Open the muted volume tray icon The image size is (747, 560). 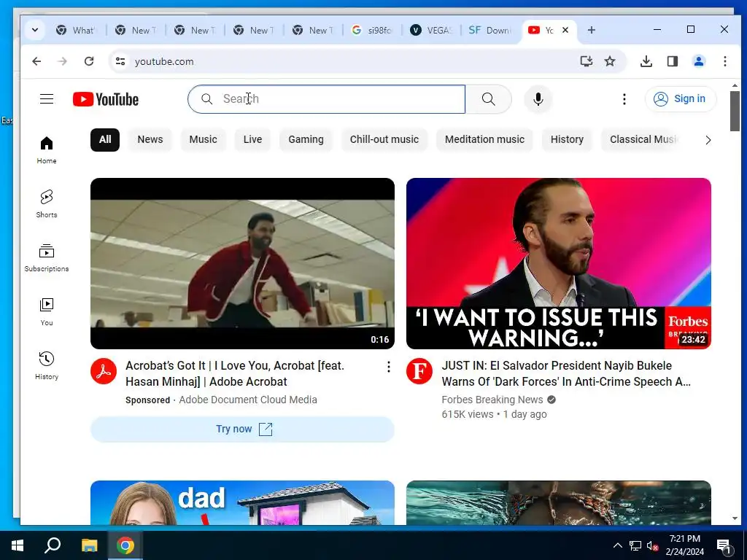pos(652,545)
